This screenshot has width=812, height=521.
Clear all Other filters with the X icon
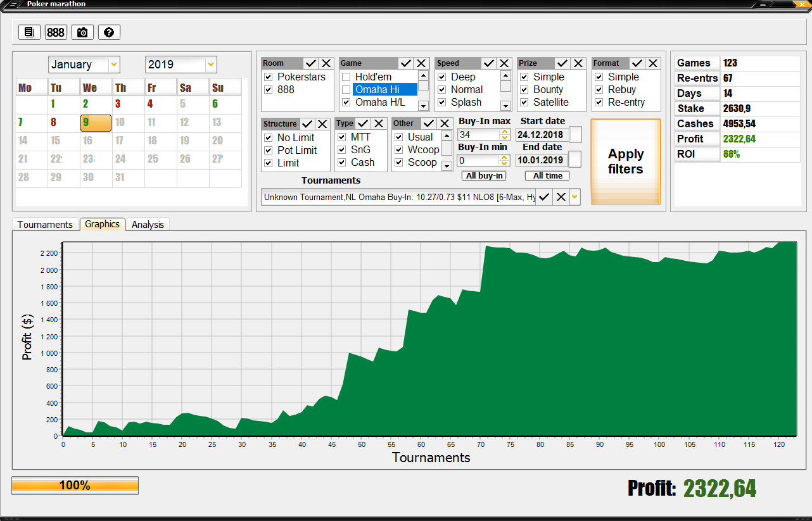[x=445, y=124]
